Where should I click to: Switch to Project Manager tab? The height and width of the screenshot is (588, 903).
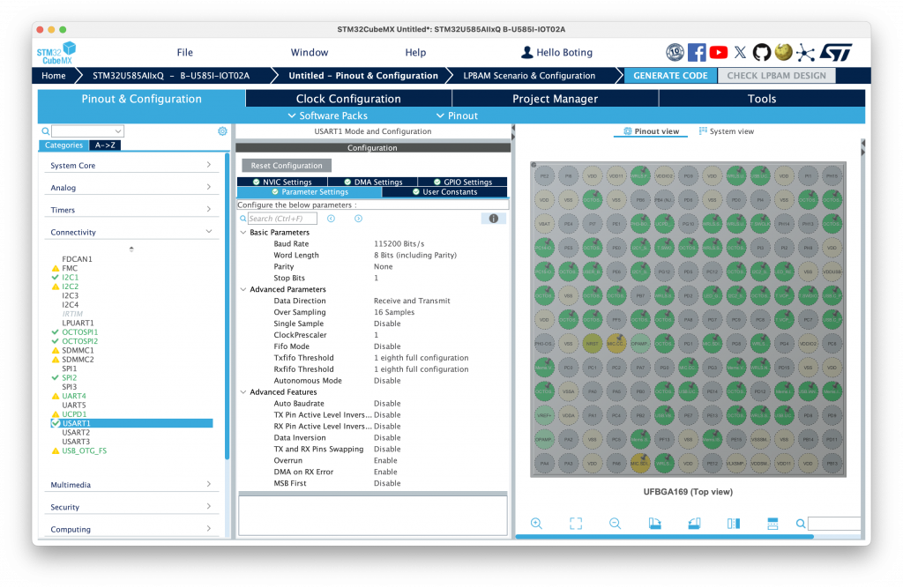pyautogui.click(x=556, y=99)
